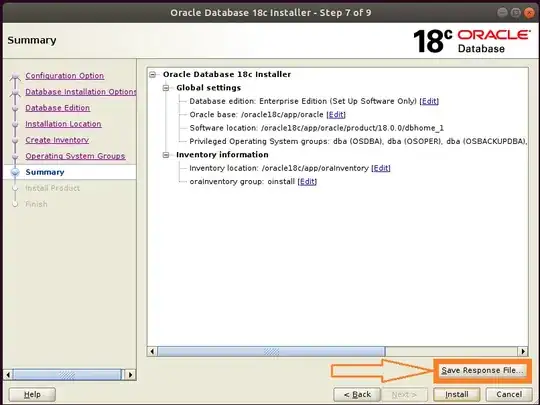Click right arrow of steps sidebar scrollbar
The width and height of the screenshot is (540, 405).
tap(131, 375)
